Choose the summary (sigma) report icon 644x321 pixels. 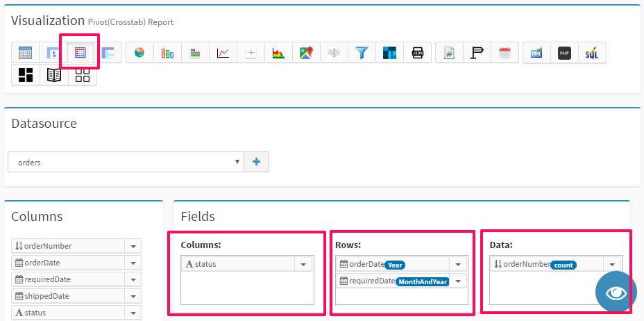53,53
